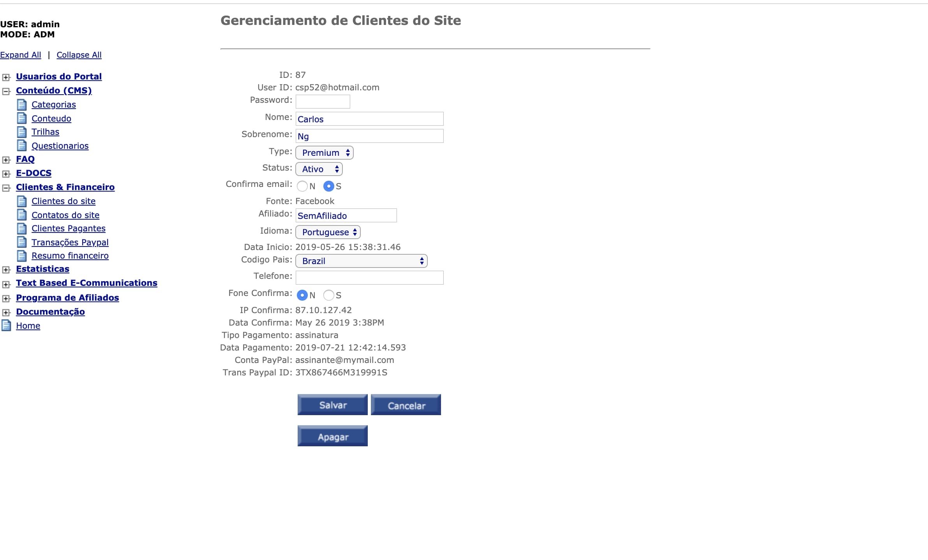Click the Home document icon
The height and width of the screenshot is (560, 928).
pyautogui.click(x=6, y=326)
